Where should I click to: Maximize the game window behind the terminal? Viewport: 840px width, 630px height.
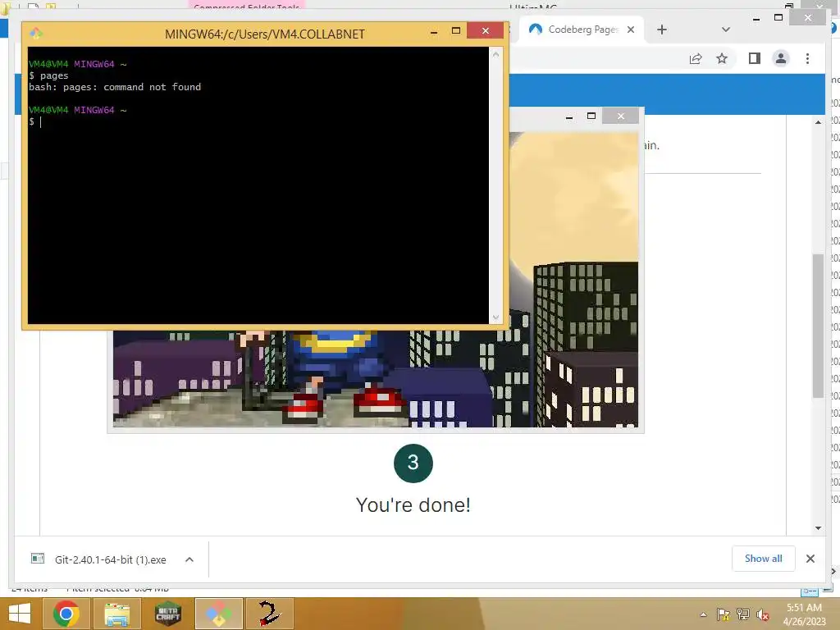(x=591, y=116)
